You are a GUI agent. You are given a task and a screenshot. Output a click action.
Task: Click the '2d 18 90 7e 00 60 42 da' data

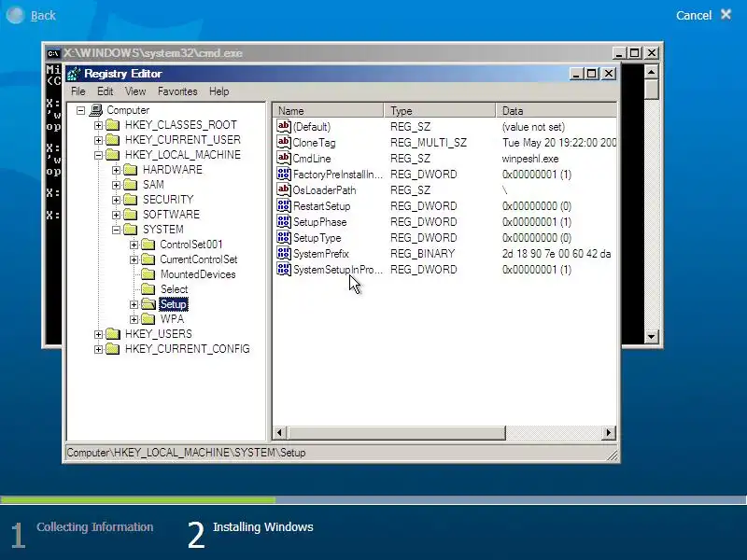click(x=557, y=254)
